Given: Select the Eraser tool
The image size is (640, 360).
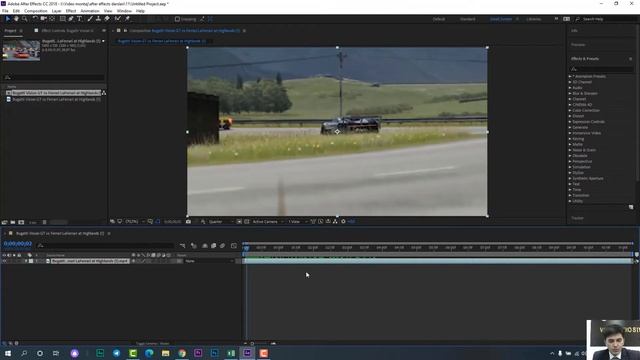Looking at the screenshot, I should [x=107, y=19].
